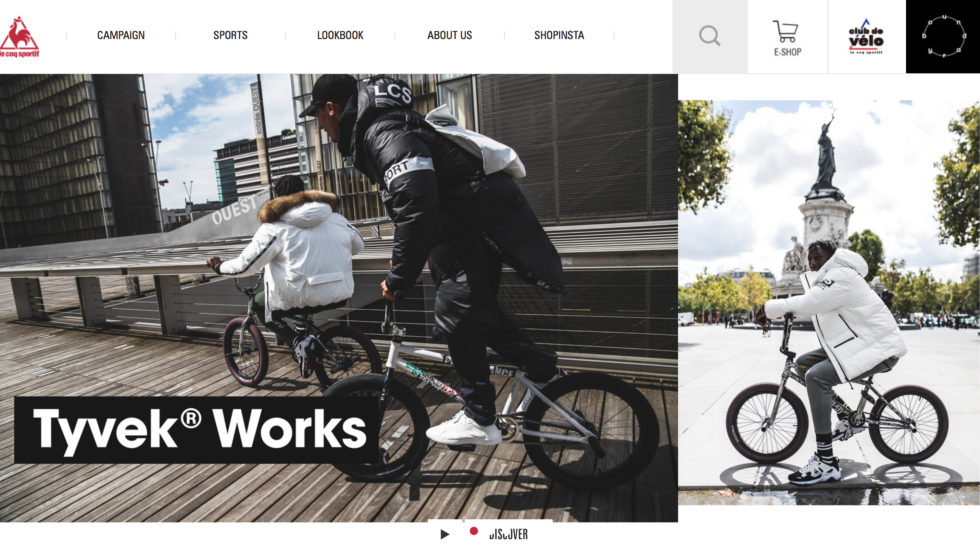The height and width of the screenshot is (546, 980).
Task: Click the red dot beside DISCOVER
Action: 474,531
